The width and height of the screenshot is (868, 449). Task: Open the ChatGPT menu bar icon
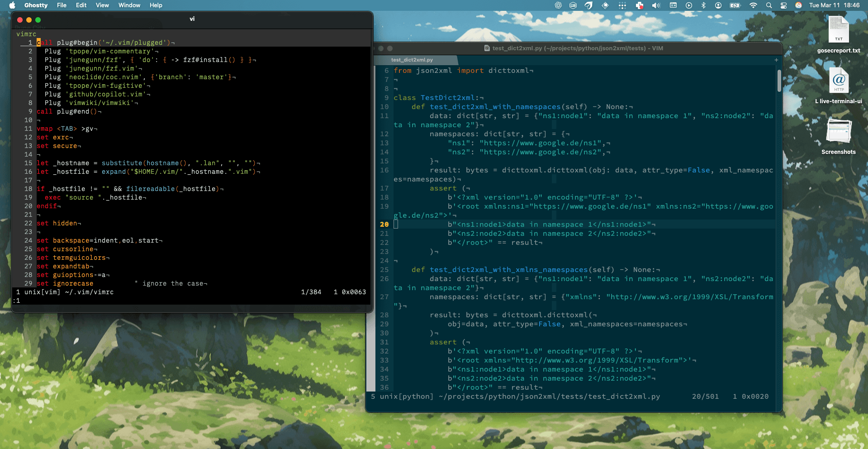(x=558, y=5)
